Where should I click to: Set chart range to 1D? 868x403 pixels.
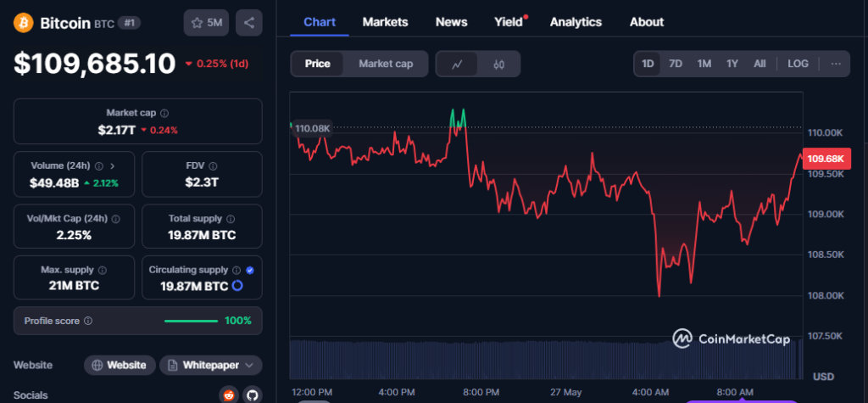click(648, 64)
